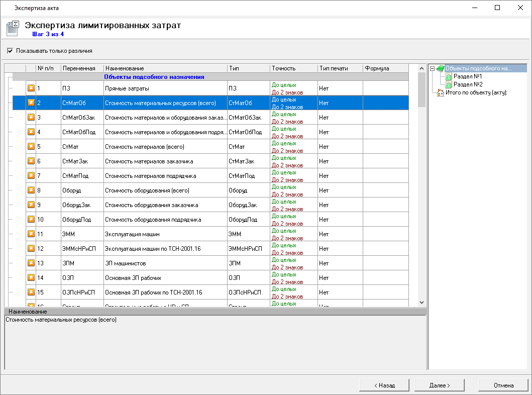Viewport: 532px width, 395px height.
Task: Click the table scrollbar down arrow
Action: [x=421, y=302]
